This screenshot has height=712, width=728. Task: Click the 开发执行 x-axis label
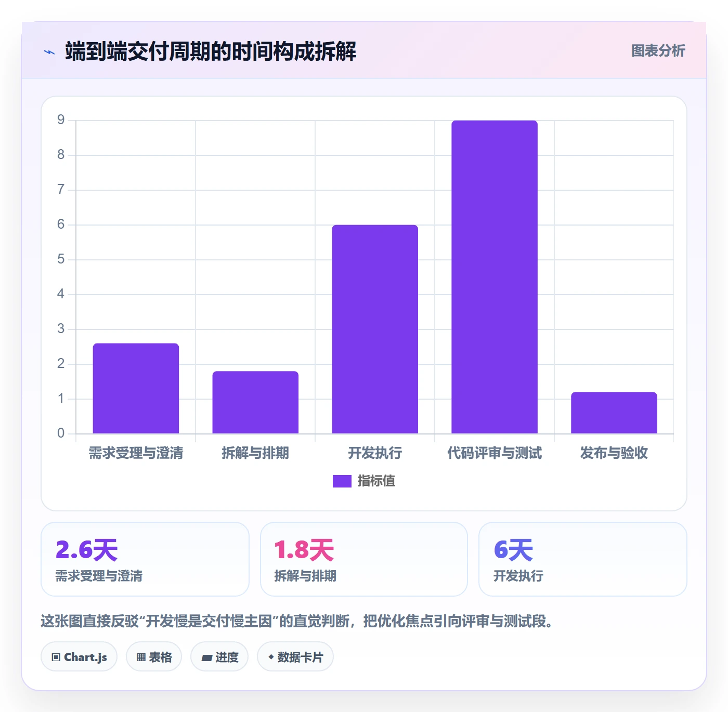375,453
